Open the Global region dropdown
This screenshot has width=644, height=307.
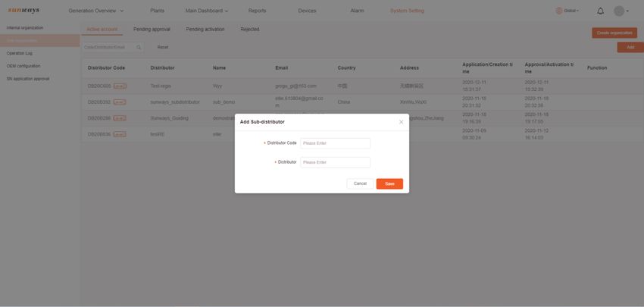567,11
